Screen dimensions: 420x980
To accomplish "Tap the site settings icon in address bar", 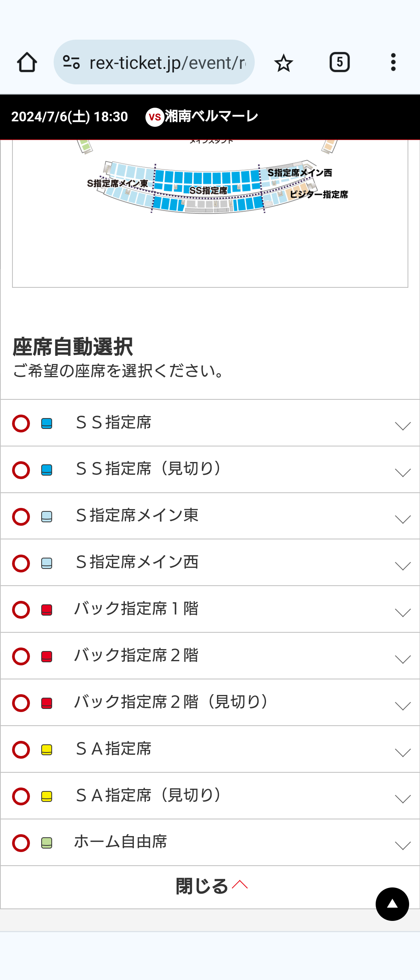I will [x=72, y=62].
